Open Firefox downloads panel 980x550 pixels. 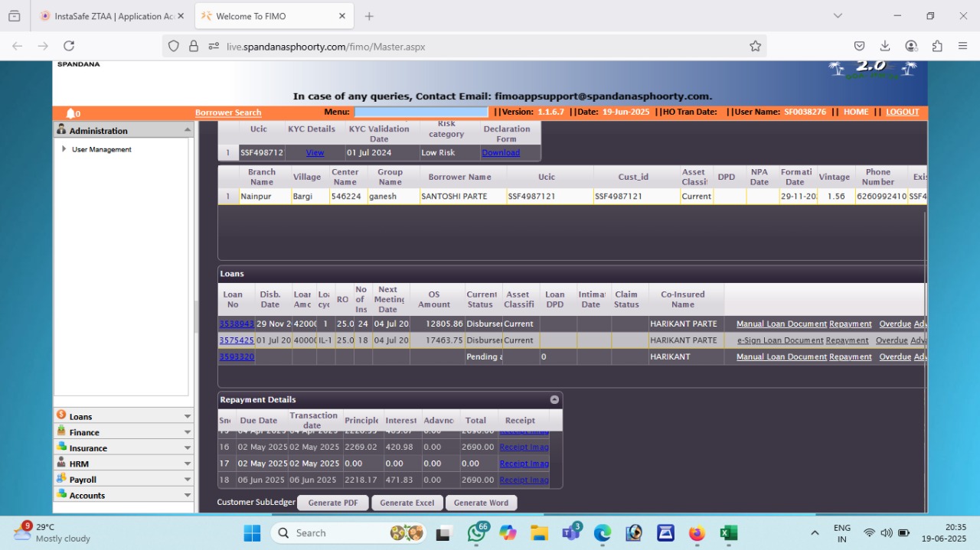tap(885, 46)
